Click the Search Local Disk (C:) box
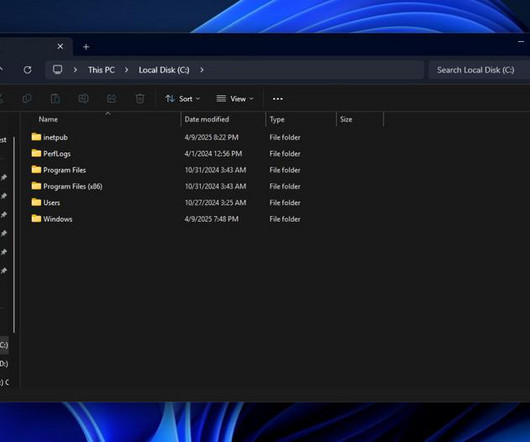530x442 pixels. point(479,70)
